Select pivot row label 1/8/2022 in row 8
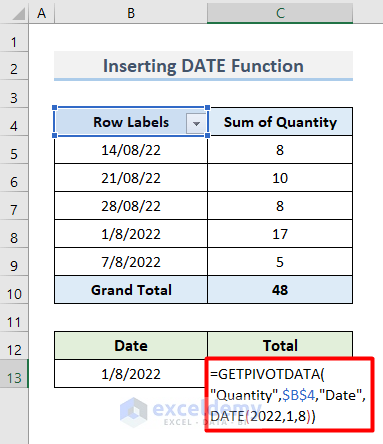383x444 pixels. [x=131, y=234]
